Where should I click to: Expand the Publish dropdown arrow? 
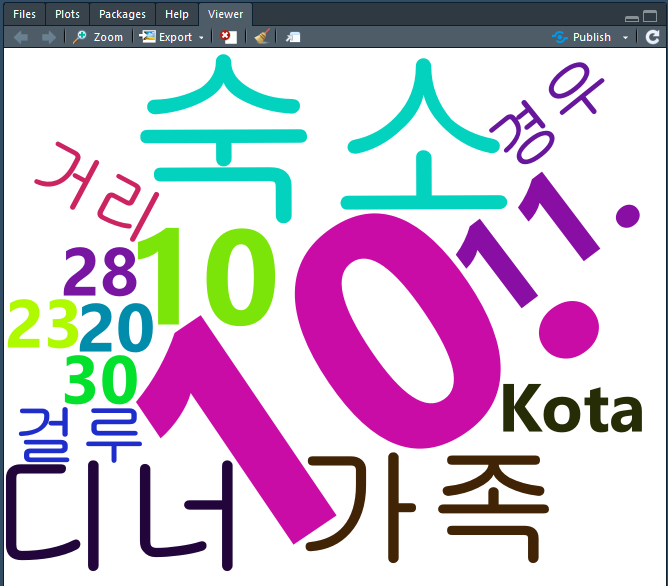pyautogui.click(x=625, y=38)
